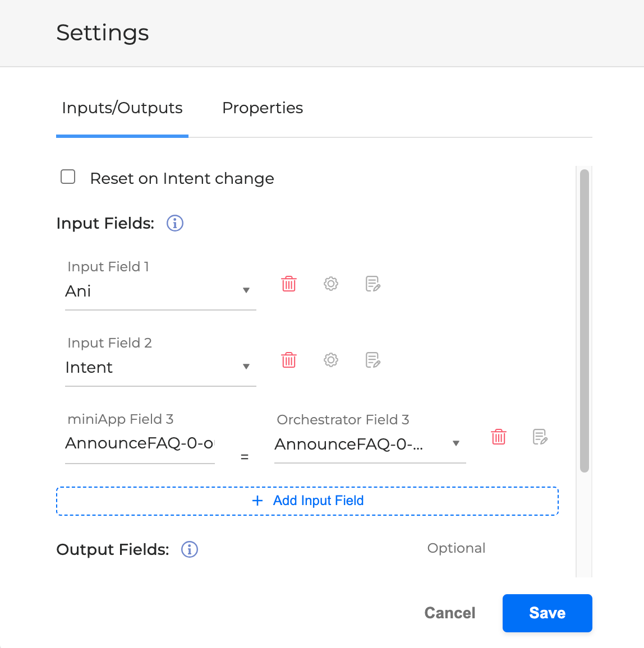Expand the Input Field 1 Ani dropdown
644x648 pixels.
[x=160, y=291]
